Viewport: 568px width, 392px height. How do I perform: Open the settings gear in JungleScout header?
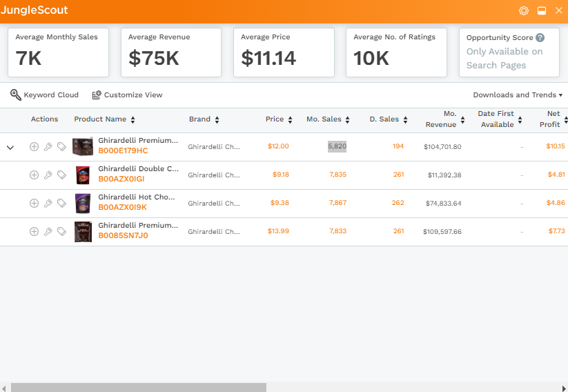pyautogui.click(x=523, y=10)
